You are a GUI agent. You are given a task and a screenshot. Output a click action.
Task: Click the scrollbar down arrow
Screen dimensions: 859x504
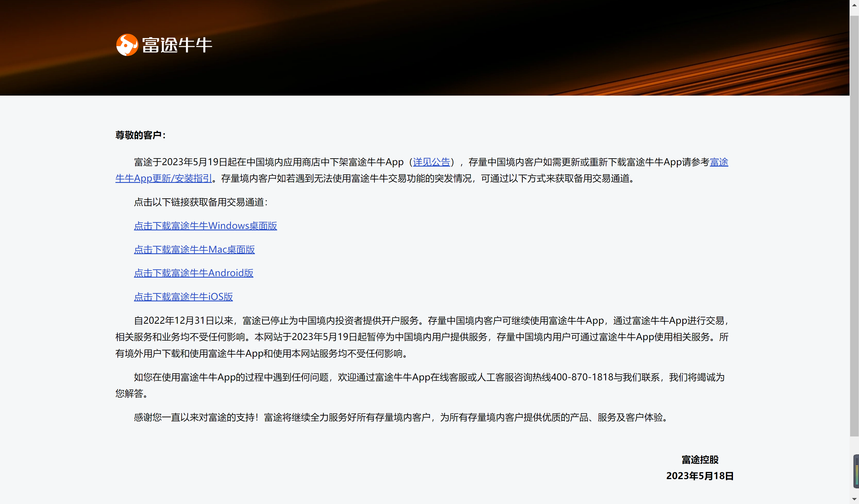tap(854, 500)
